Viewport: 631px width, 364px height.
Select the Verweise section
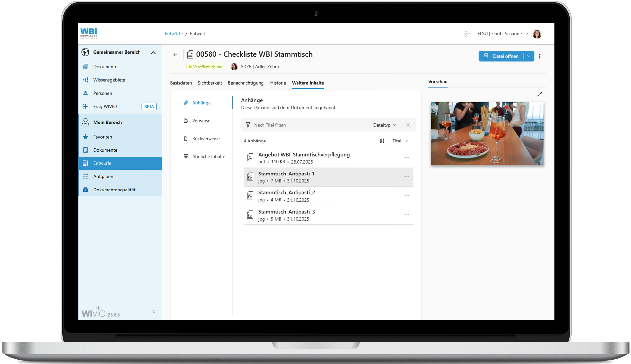point(201,121)
